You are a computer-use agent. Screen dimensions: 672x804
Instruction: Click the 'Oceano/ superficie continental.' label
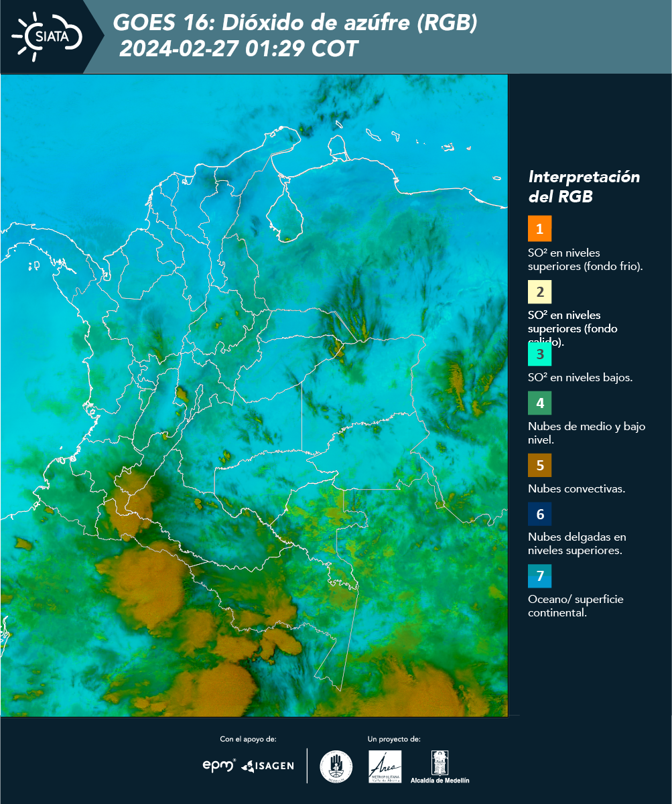pyautogui.click(x=576, y=606)
